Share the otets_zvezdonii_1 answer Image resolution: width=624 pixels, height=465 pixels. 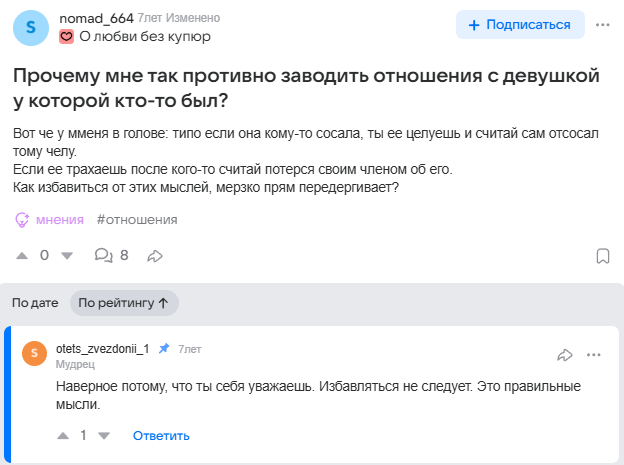(x=565, y=355)
